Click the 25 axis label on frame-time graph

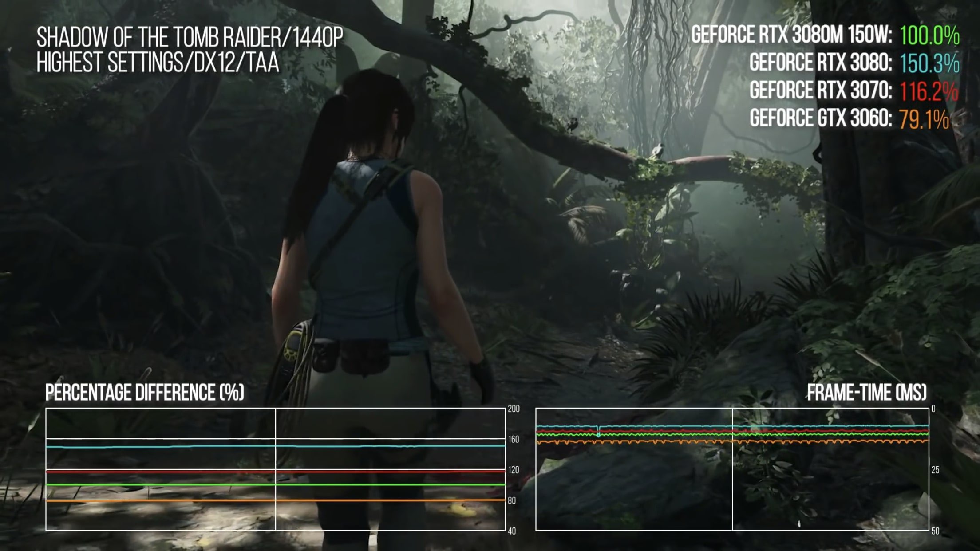coord(935,470)
